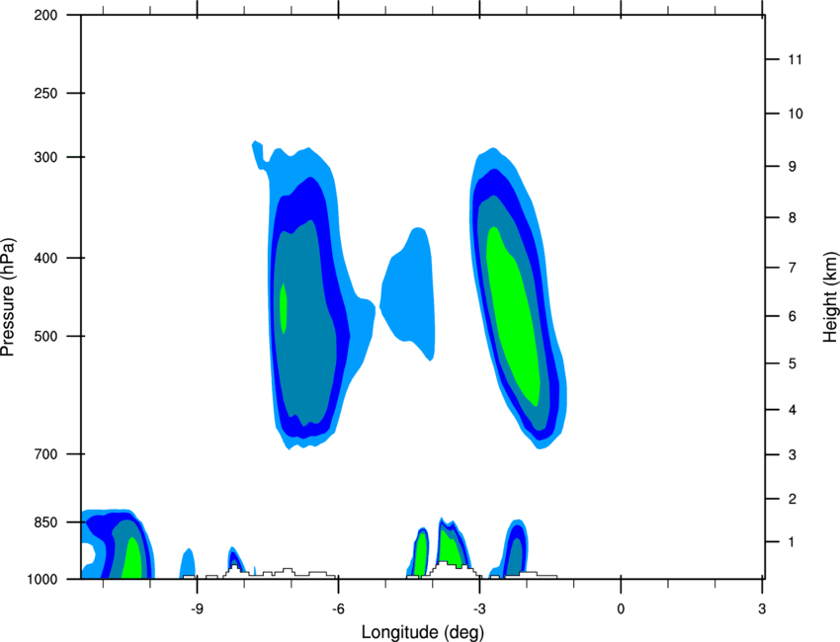Click the -3 longitude tick label
The image size is (840, 642).
click(479, 609)
